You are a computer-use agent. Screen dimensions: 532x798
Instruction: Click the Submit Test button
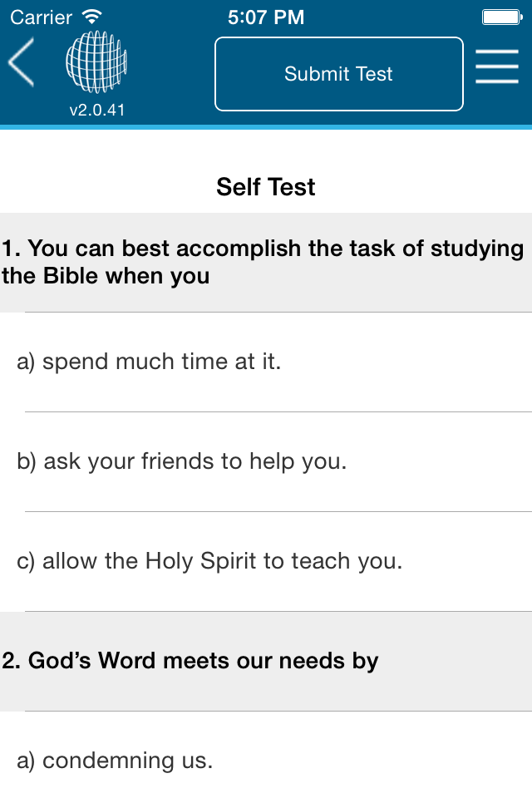click(339, 74)
